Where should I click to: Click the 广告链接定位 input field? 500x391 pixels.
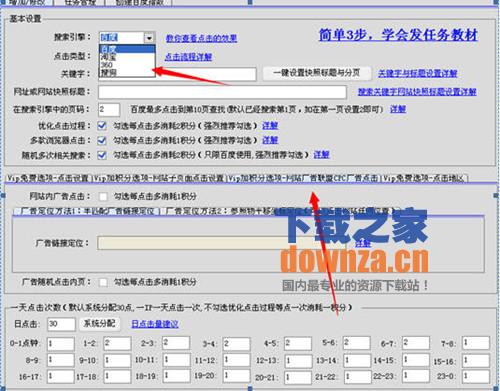point(222,243)
